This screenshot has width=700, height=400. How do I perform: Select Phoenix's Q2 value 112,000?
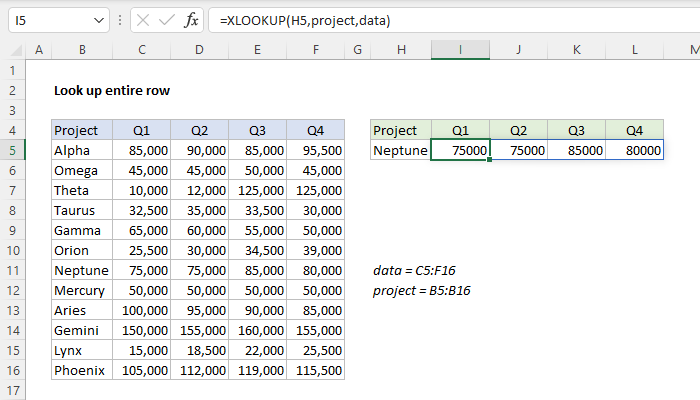pos(200,371)
